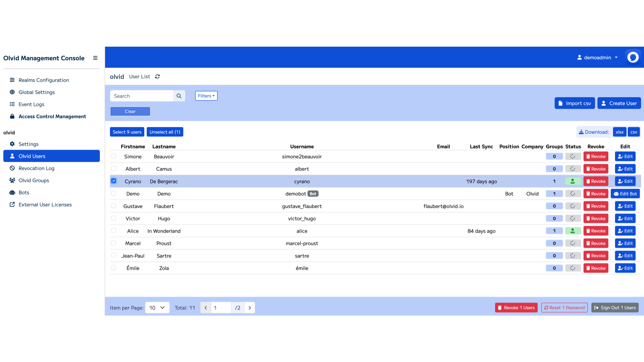
Task: Click status icon for Albert Camus row
Action: coord(573,169)
